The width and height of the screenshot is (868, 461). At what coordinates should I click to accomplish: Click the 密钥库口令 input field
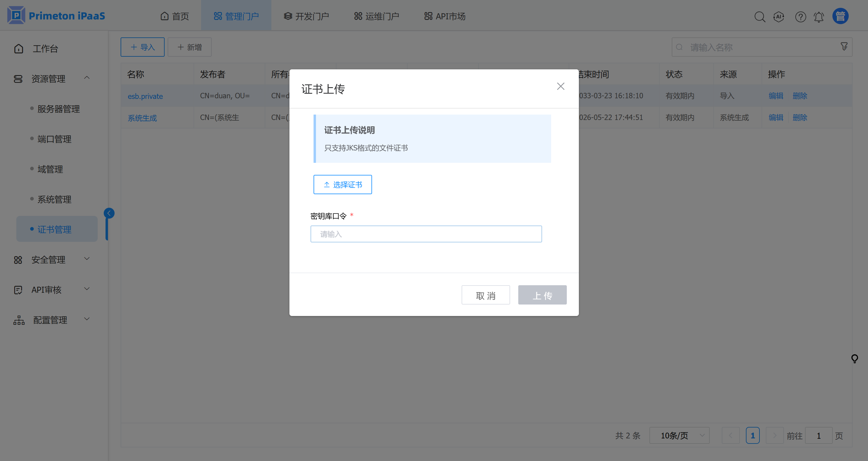coord(426,234)
